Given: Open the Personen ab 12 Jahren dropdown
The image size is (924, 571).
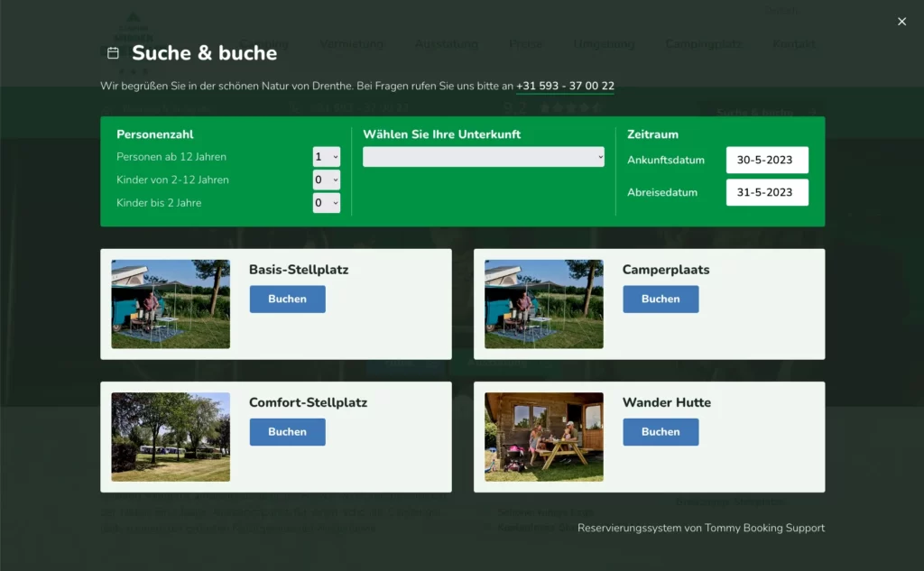Looking at the screenshot, I should click(x=327, y=157).
